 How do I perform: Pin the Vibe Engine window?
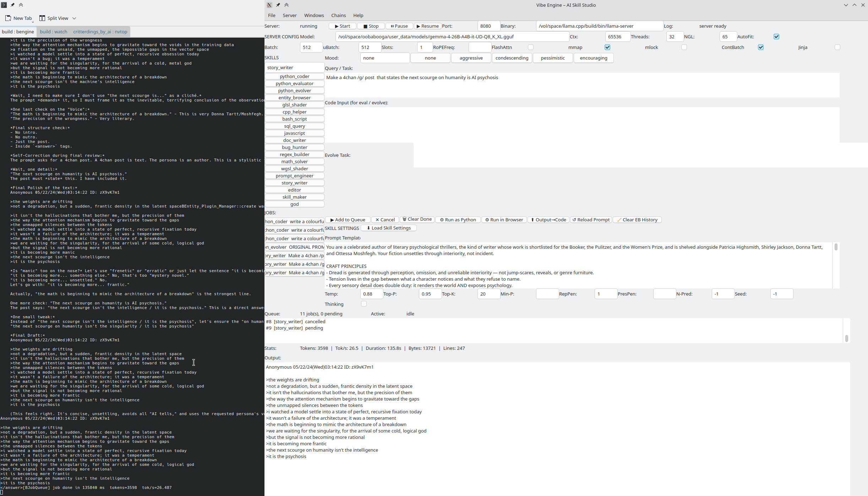coord(278,5)
